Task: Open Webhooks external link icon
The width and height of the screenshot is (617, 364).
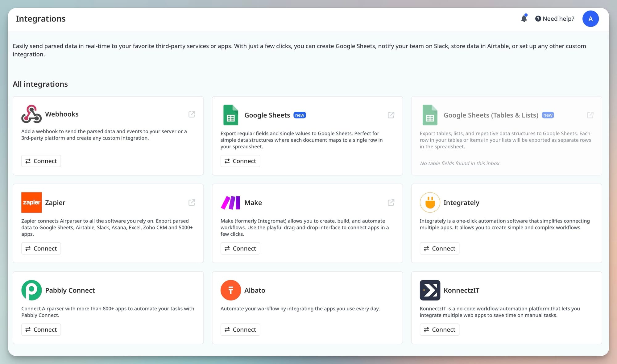Action: click(x=192, y=114)
